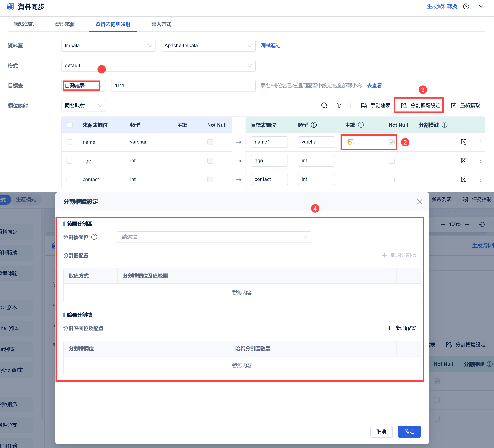Click the search magnifier icon
494x448 pixels.
click(324, 105)
